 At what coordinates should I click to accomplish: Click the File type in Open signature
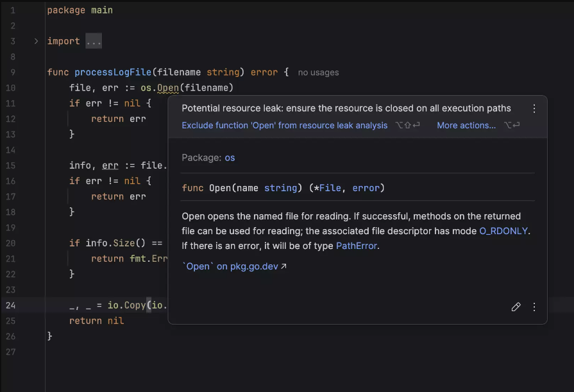(330, 188)
